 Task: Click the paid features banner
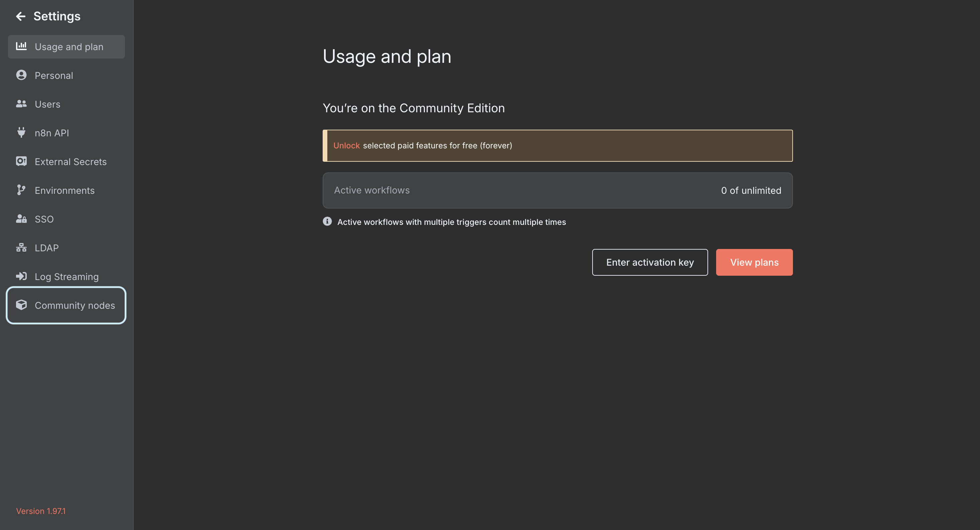click(x=557, y=145)
